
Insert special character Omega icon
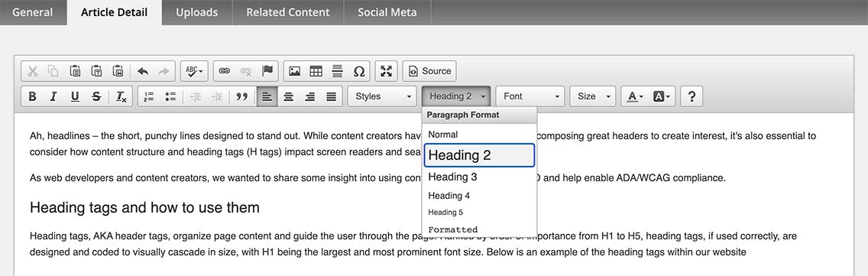(359, 71)
